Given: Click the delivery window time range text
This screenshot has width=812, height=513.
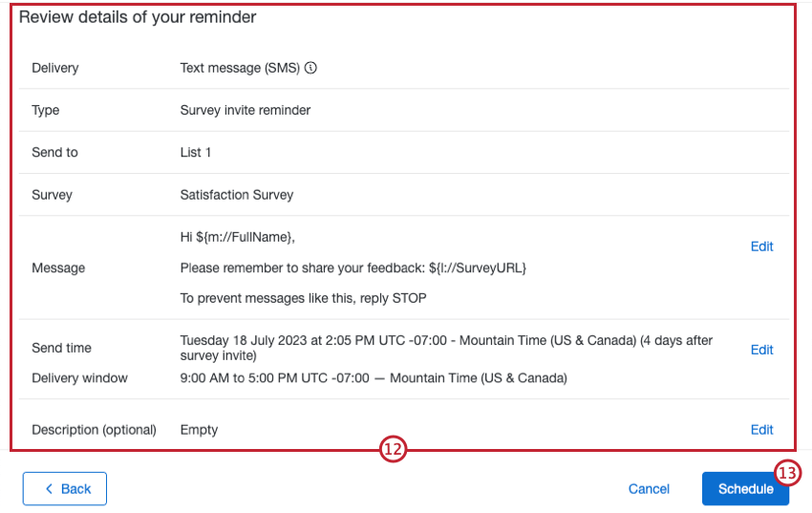Looking at the screenshot, I should pyautogui.click(x=374, y=378).
